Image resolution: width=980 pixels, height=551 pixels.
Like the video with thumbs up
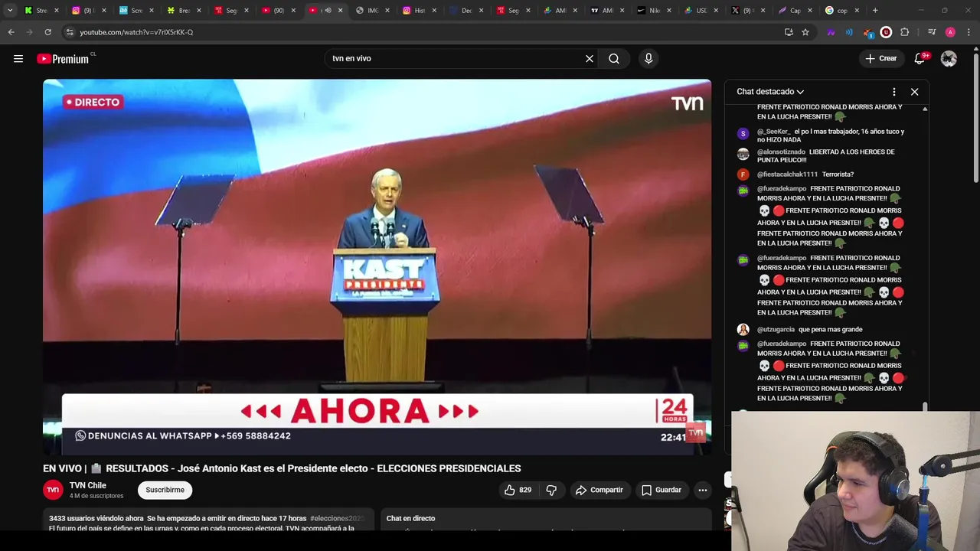[518, 490]
